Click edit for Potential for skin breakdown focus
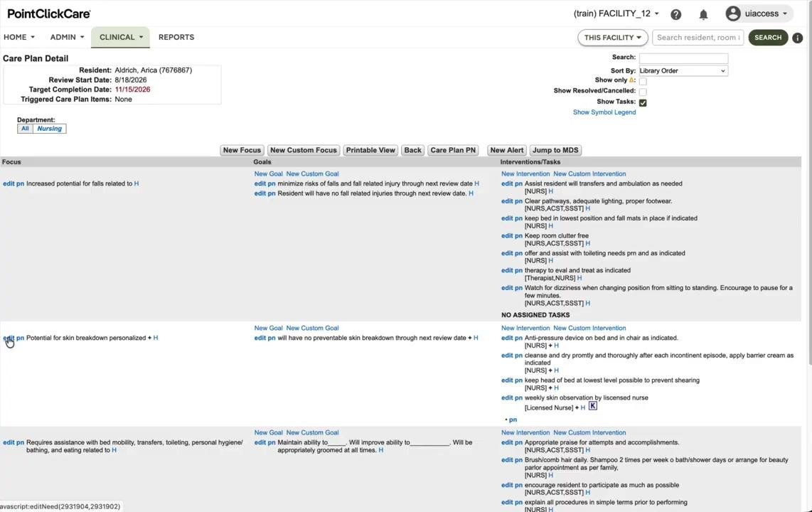 (x=9, y=338)
